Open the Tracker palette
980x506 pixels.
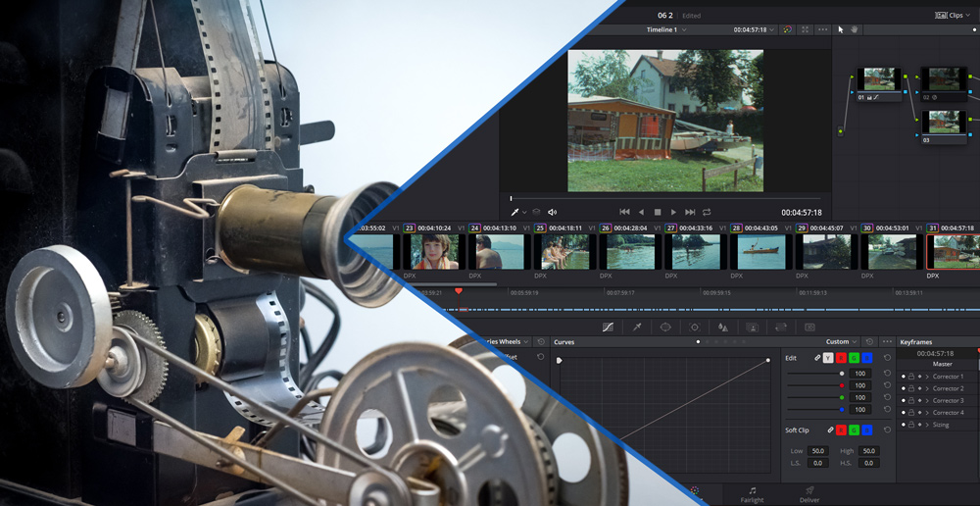pos(695,328)
